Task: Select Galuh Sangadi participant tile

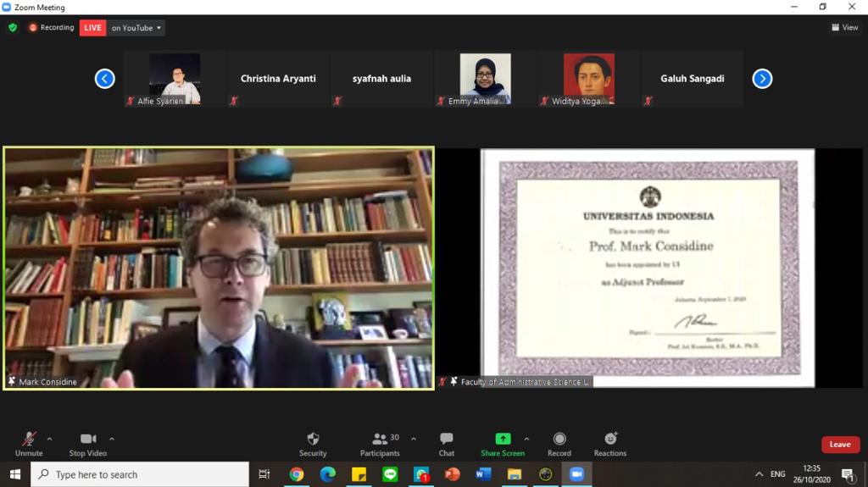Action: pos(693,79)
